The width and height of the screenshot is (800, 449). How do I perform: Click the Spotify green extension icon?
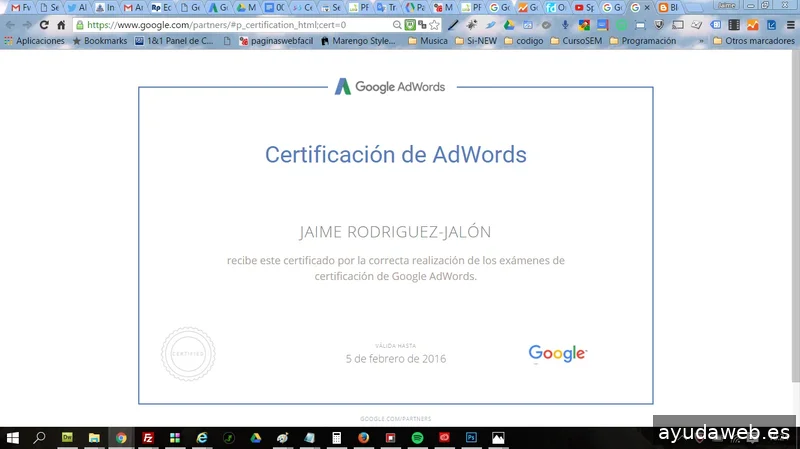621,24
